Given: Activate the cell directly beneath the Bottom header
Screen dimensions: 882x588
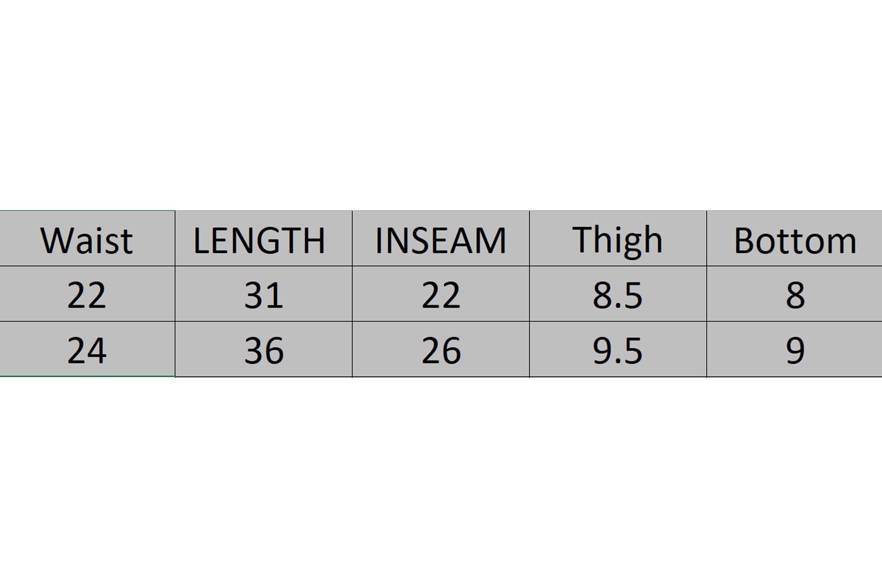Looking at the screenshot, I should (x=795, y=295).
